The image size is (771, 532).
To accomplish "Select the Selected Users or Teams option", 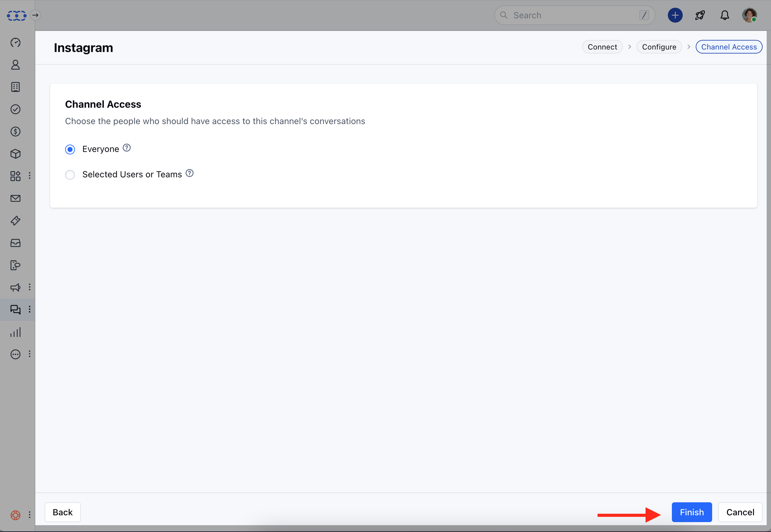I will [70, 175].
